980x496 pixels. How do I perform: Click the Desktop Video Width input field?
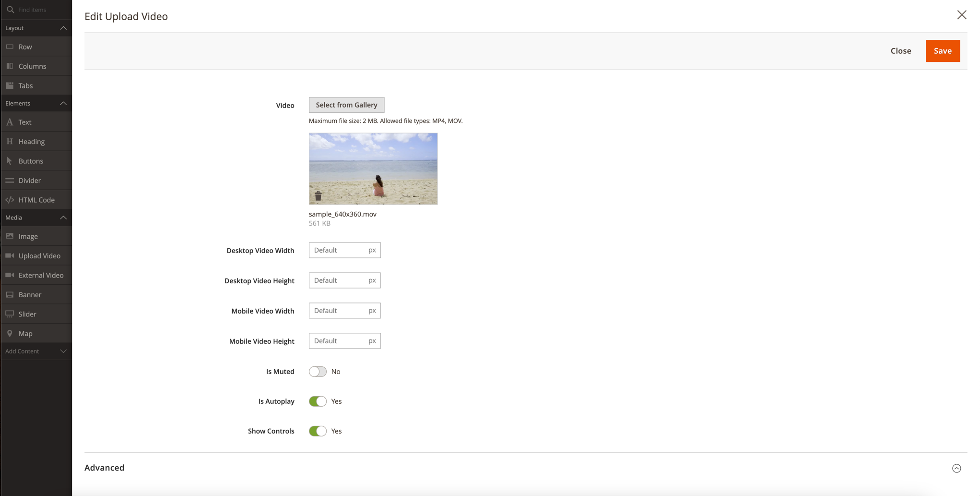[x=338, y=250]
